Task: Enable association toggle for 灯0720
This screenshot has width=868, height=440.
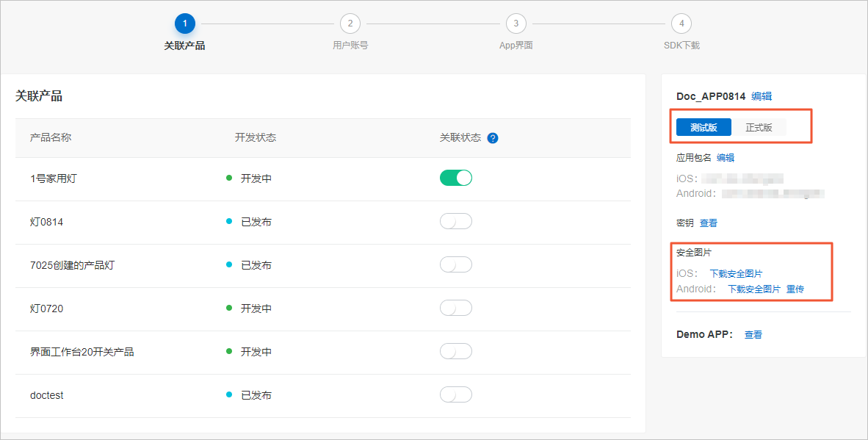Action: 456,308
